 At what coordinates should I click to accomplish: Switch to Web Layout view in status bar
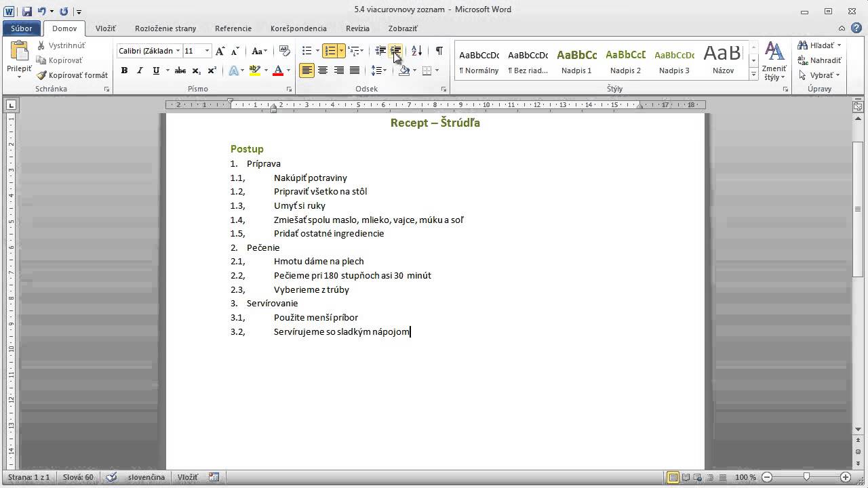pyautogui.click(x=697, y=477)
